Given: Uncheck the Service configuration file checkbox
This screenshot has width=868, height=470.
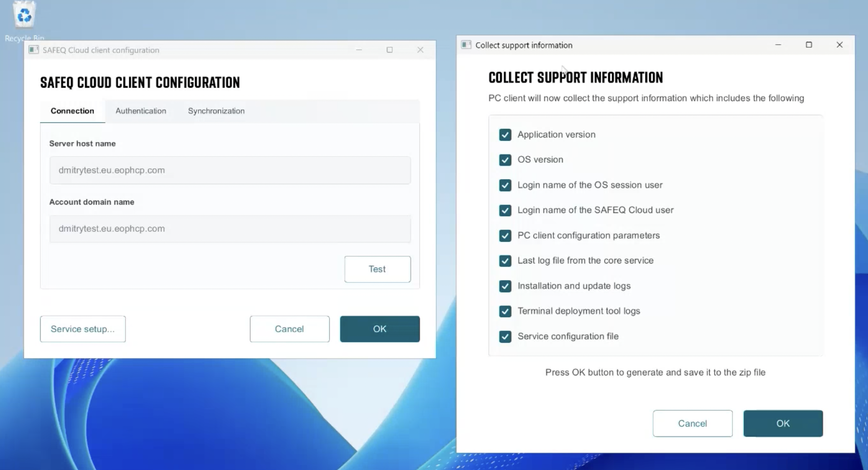Looking at the screenshot, I should coord(505,337).
